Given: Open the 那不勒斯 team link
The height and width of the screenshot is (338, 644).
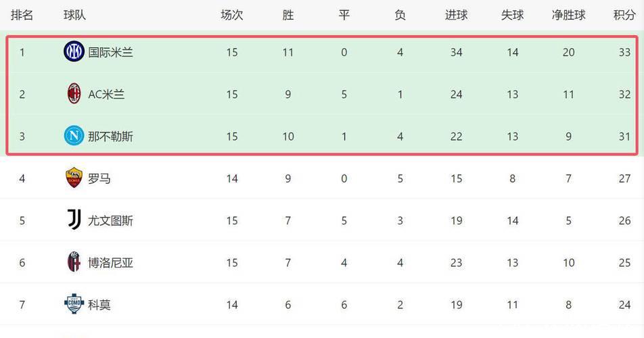Looking at the screenshot, I should click(110, 137).
